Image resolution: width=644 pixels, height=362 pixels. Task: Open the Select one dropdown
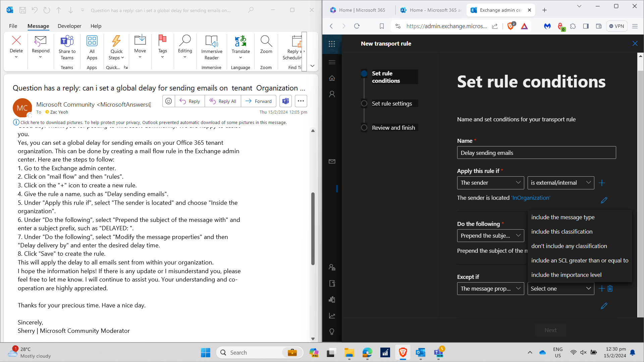[560, 289]
